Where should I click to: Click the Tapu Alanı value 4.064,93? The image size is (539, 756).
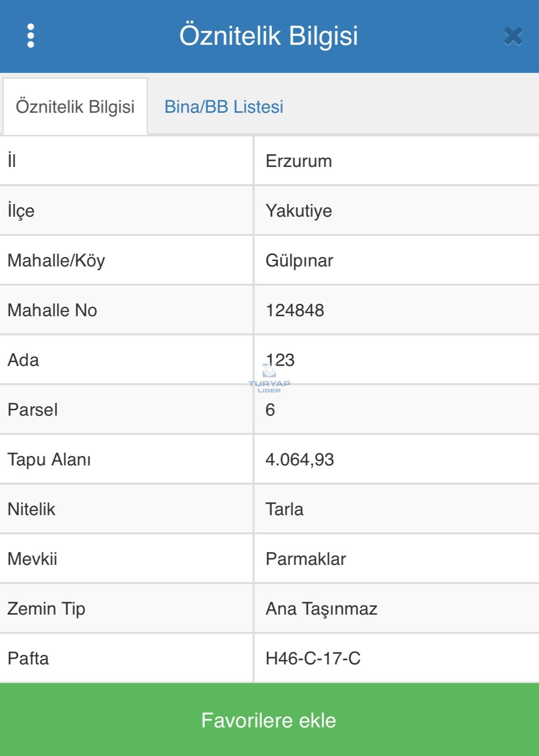pyautogui.click(x=300, y=460)
